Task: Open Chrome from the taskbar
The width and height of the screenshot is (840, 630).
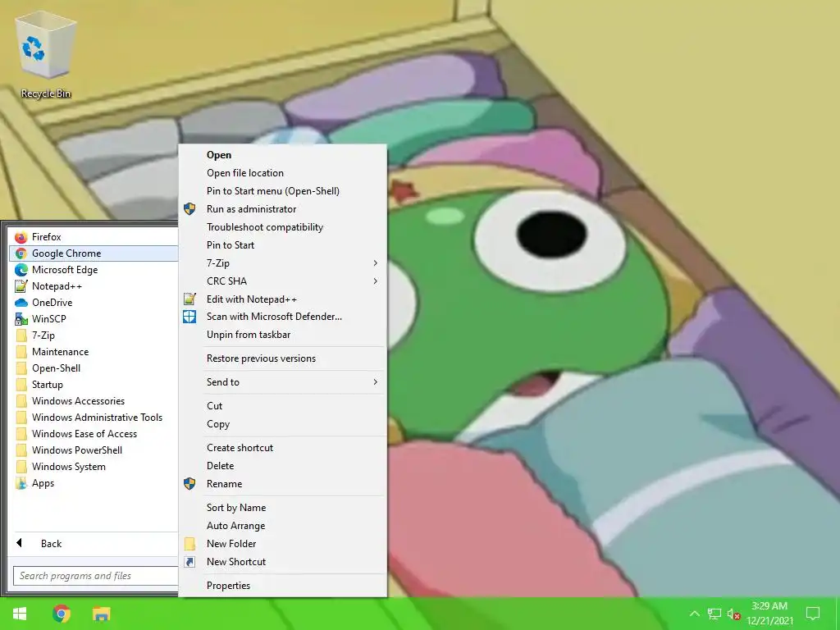Action: (x=61, y=614)
